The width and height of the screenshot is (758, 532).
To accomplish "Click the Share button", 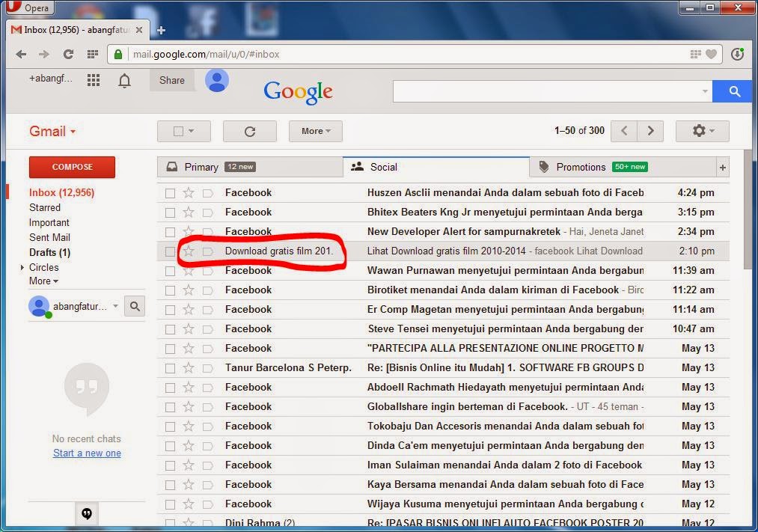I will coord(171,81).
